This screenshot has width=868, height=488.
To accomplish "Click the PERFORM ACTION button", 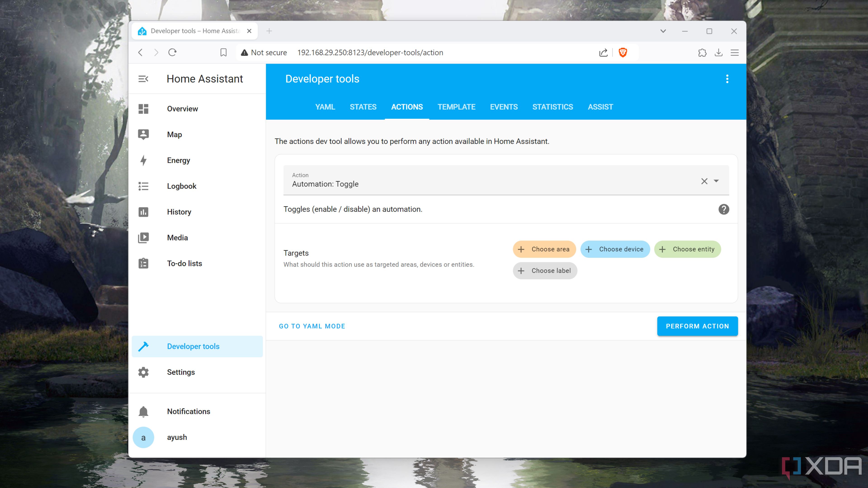I will point(698,326).
